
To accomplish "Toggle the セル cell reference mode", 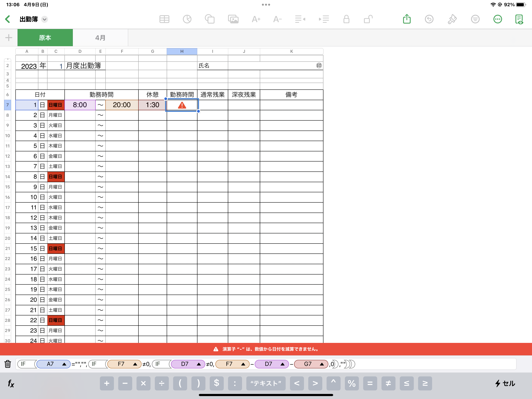I will 505,383.
